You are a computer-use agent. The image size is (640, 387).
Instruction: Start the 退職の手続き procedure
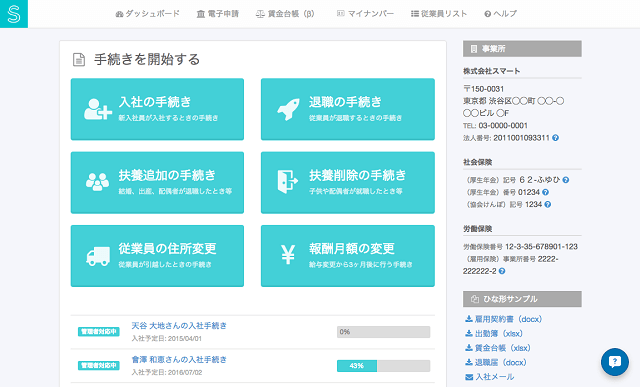(x=348, y=109)
